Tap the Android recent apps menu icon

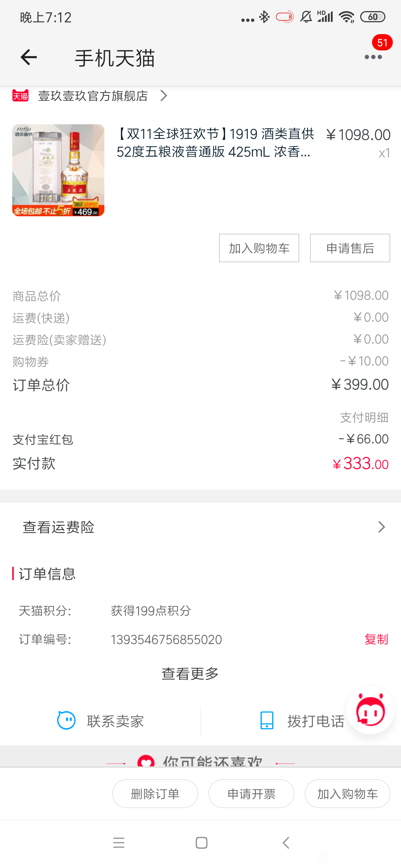[x=119, y=843]
